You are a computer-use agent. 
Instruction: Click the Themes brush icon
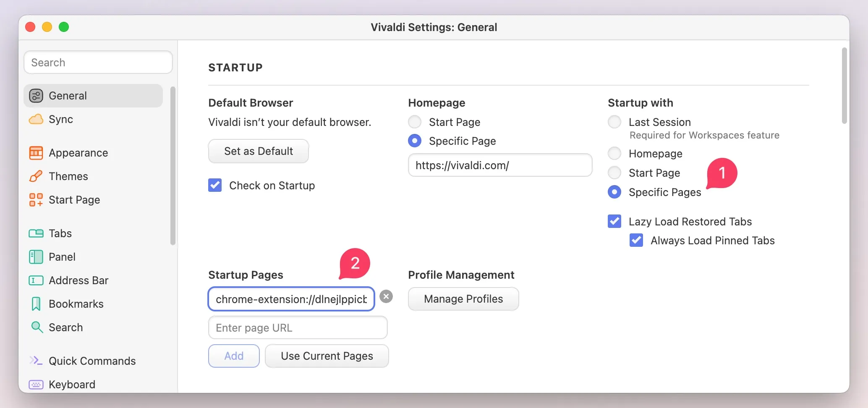[x=36, y=176]
